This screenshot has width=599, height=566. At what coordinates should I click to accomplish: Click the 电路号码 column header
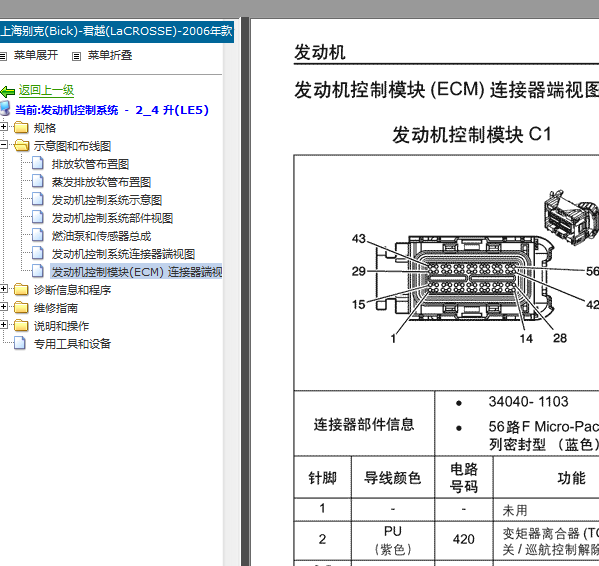[464, 478]
